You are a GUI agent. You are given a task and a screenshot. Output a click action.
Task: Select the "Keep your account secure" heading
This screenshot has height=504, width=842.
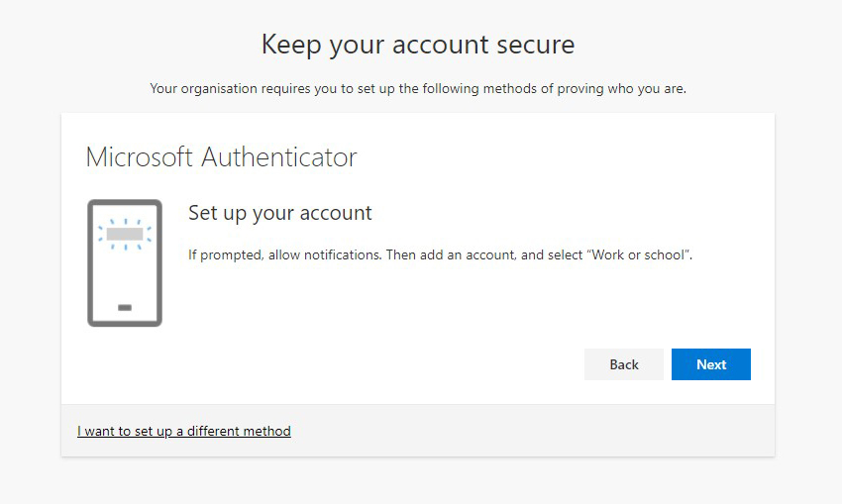[x=418, y=45]
